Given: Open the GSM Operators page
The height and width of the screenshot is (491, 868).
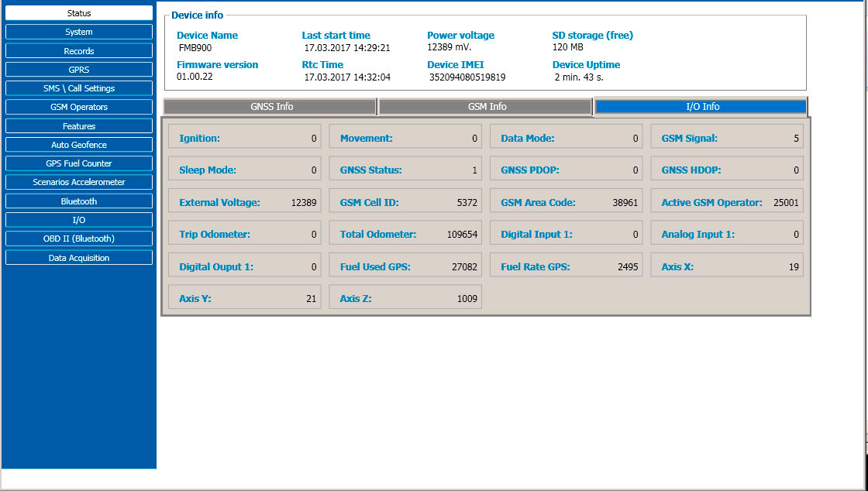Looking at the screenshot, I should click(78, 107).
